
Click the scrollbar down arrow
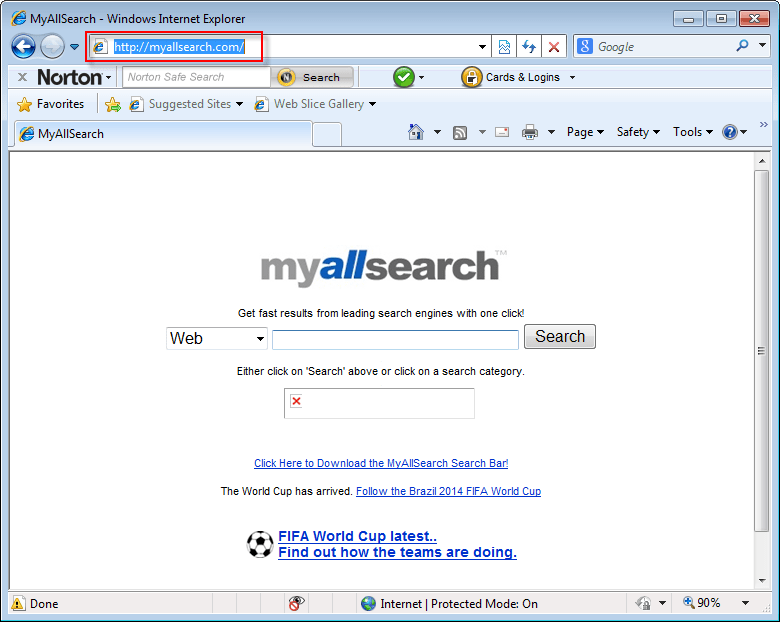(x=762, y=581)
